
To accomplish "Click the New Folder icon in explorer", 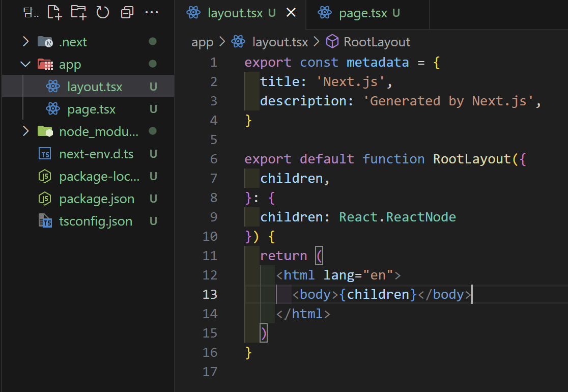I will [x=78, y=13].
